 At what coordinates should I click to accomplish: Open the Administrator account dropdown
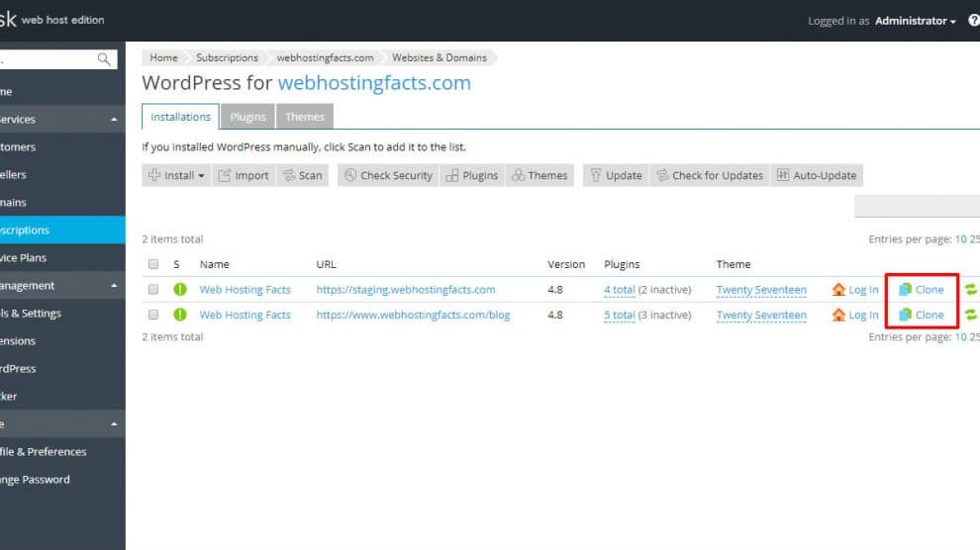[915, 21]
